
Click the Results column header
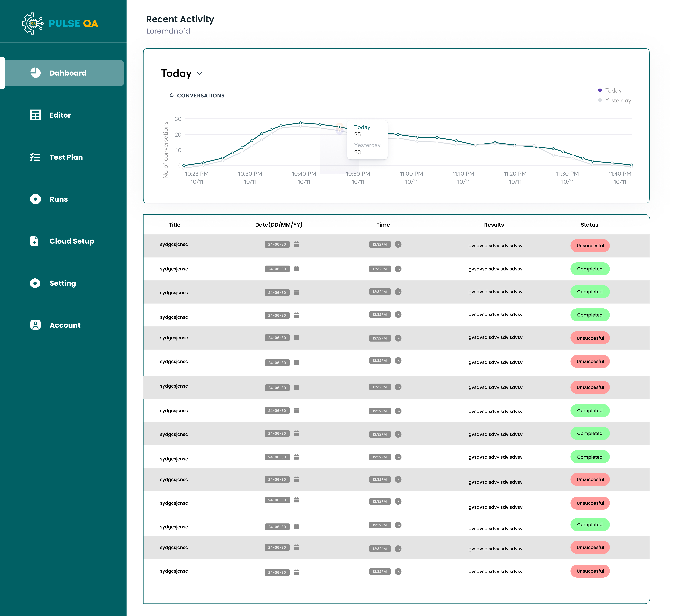pos(494,225)
